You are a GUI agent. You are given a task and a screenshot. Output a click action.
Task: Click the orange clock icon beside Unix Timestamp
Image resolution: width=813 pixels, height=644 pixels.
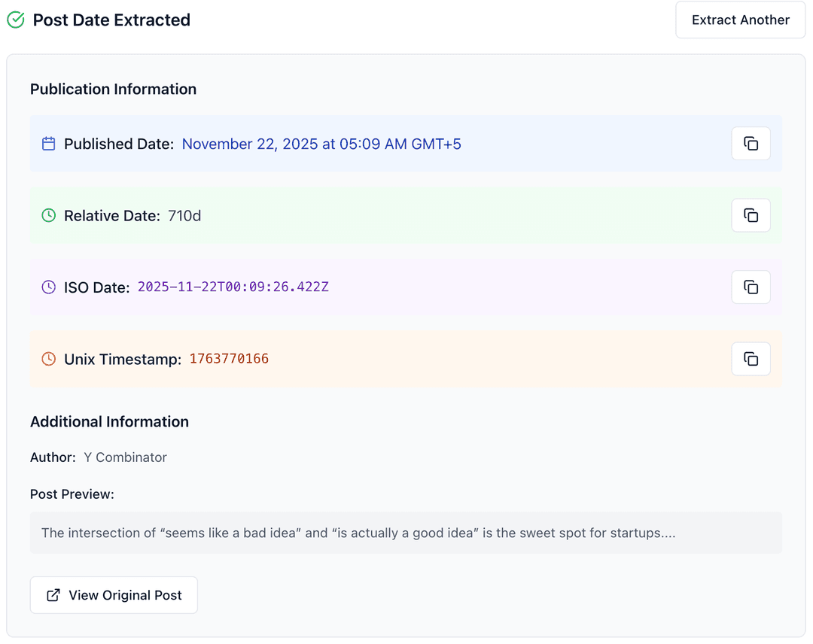click(x=49, y=359)
